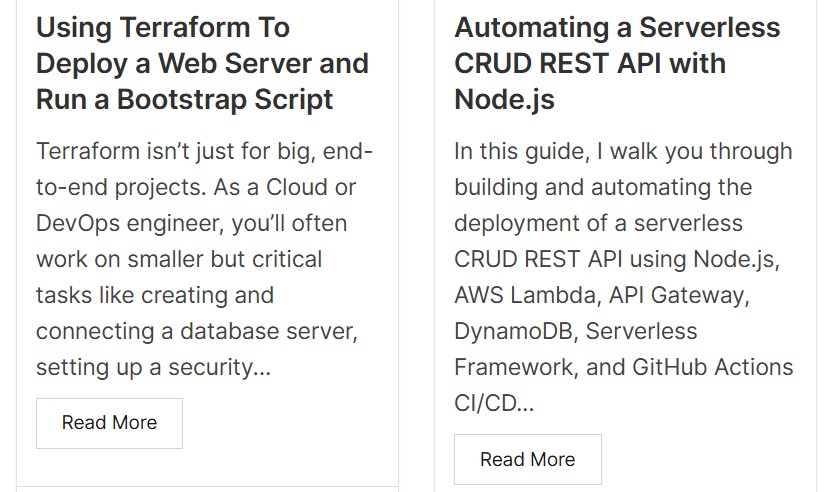
Task: Open the "Automating a Serverless CRUD" article title
Action: click(616, 27)
